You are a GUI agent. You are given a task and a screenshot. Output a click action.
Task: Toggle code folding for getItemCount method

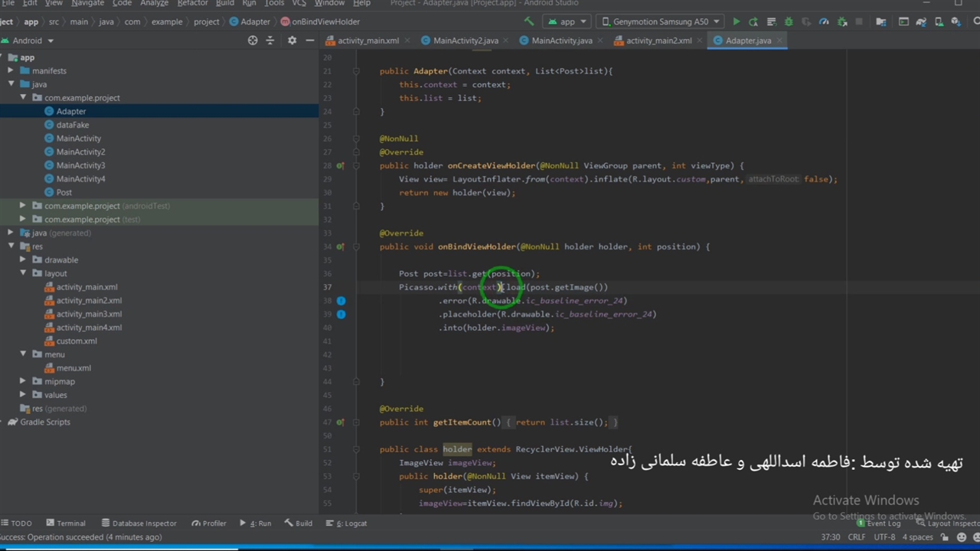click(357, 422)
